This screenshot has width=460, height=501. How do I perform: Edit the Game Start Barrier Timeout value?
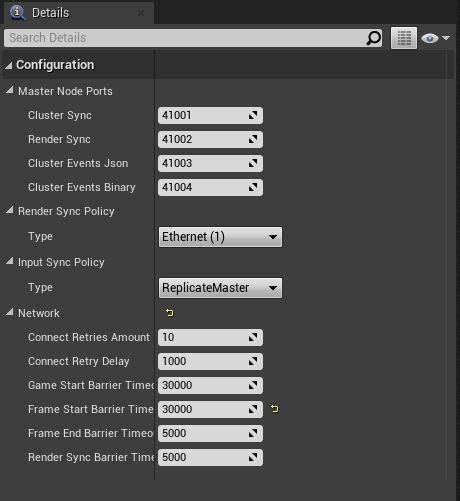pyautogui.click(x=210, y=385)
